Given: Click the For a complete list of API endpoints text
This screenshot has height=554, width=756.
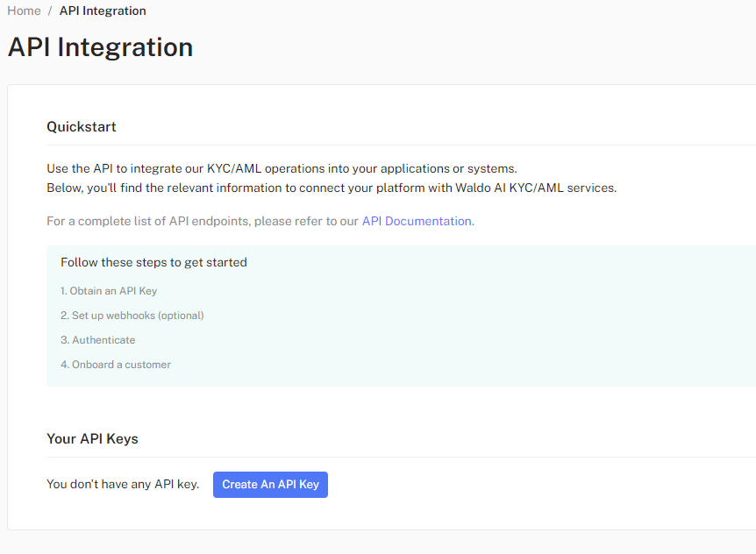Looking at the screenshot, I should 202,221.
